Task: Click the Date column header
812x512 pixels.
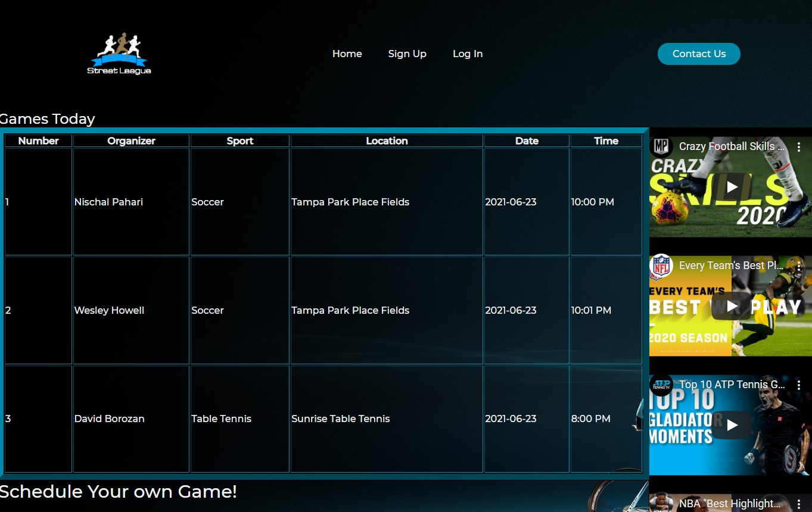Action: [x=527, y=141]
